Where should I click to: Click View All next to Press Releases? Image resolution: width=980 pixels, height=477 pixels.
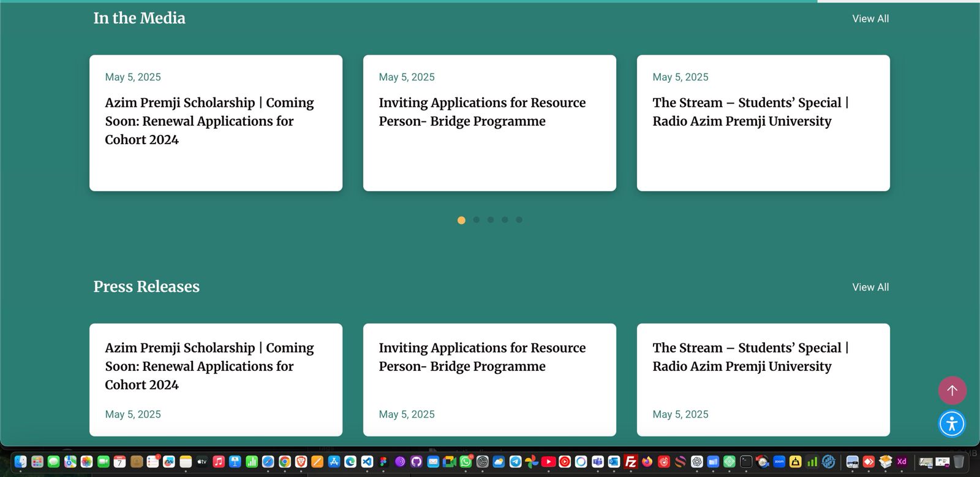coord(870,287)
